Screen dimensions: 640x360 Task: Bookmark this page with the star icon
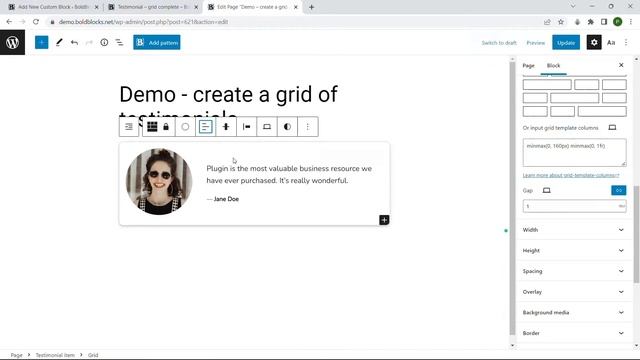click(561, 22)
